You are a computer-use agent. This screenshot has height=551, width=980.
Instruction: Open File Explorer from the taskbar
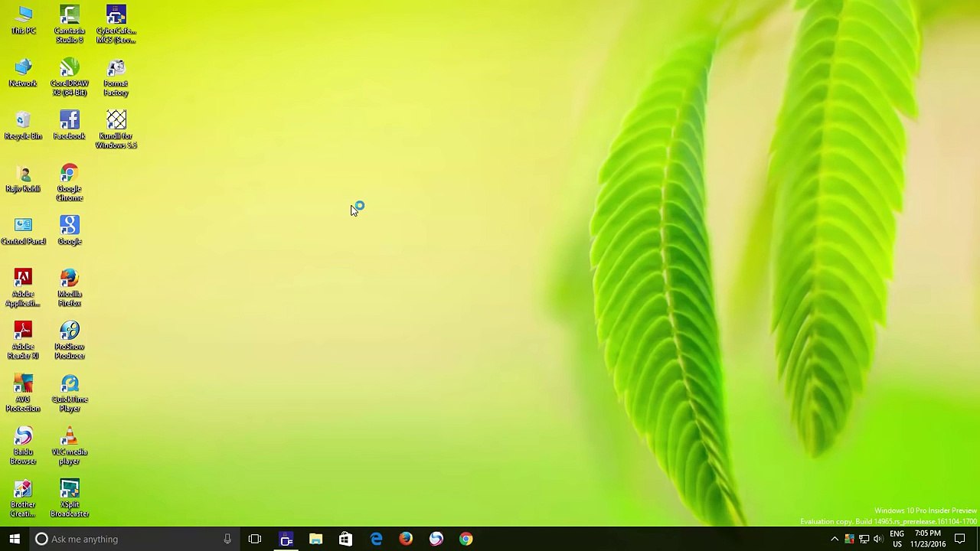click(x=315, y=539)
